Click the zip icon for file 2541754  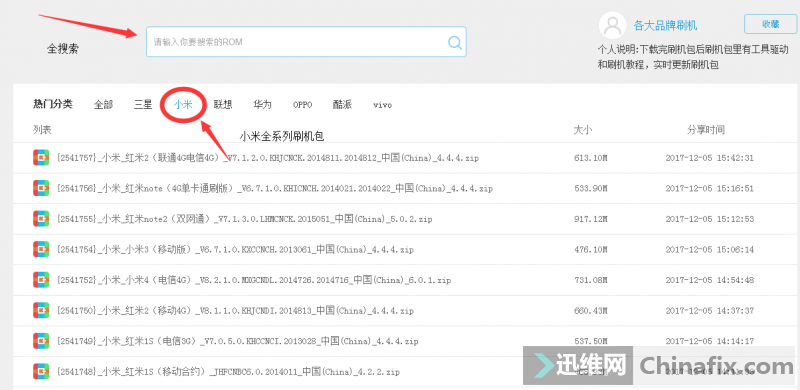point(41,249)
